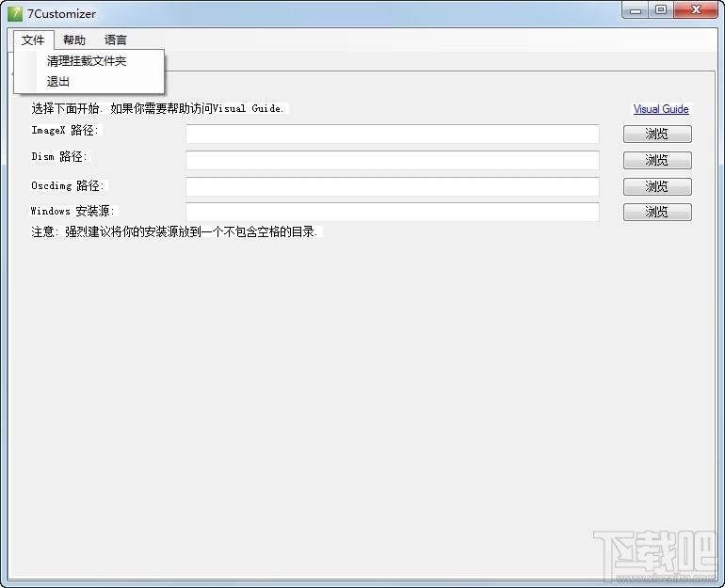725x588 pixels.
Task: Click the ImageX 路径 label
Action: [65, 130]
